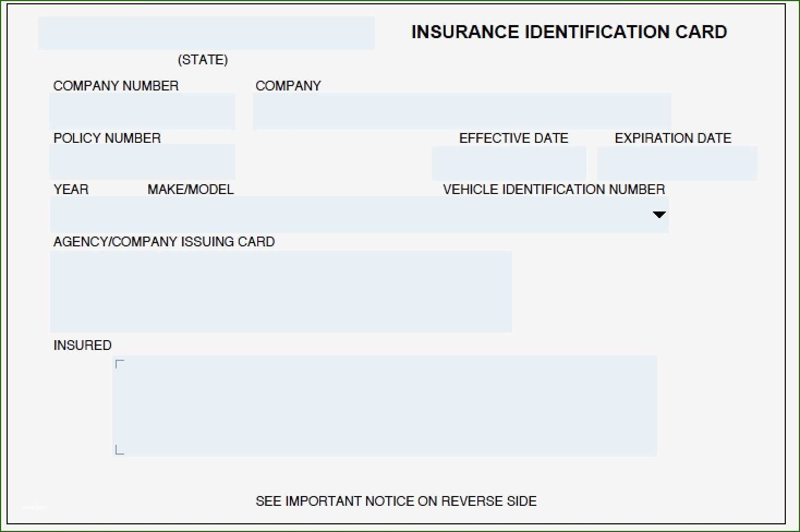Click the reverse side notice text
The width and height of the screenshot is (800, 532).
pyautogui.click(x=396, y=501)
